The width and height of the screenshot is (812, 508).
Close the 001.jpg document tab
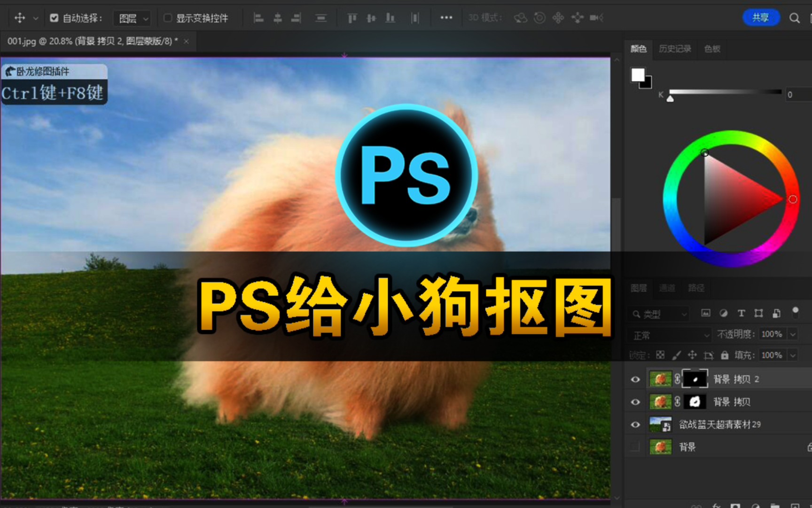pos(187,41)
